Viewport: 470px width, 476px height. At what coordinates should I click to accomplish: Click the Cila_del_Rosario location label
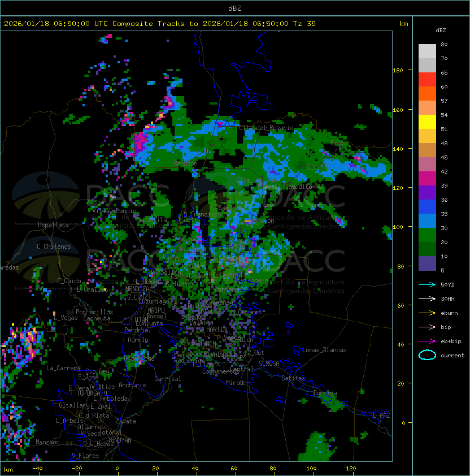267,128
